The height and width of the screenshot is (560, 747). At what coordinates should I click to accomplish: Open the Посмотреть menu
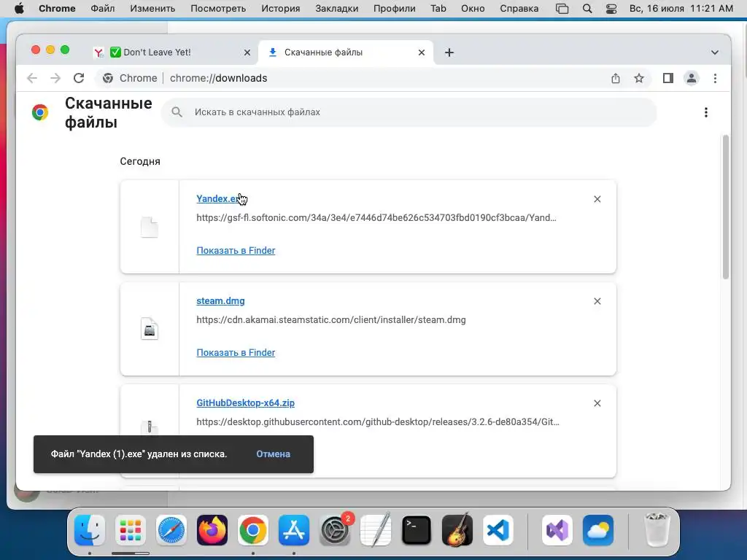(x=218, y=9)
